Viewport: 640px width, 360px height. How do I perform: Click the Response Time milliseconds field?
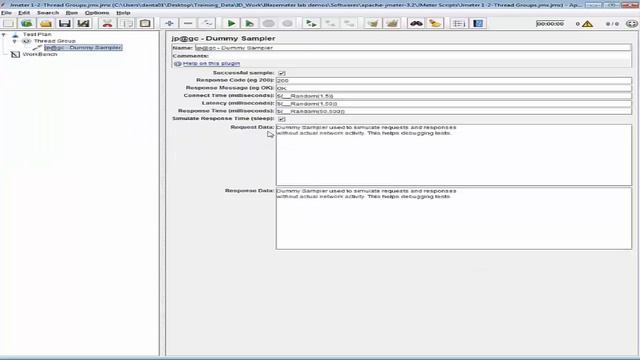(x=453, y=111)
